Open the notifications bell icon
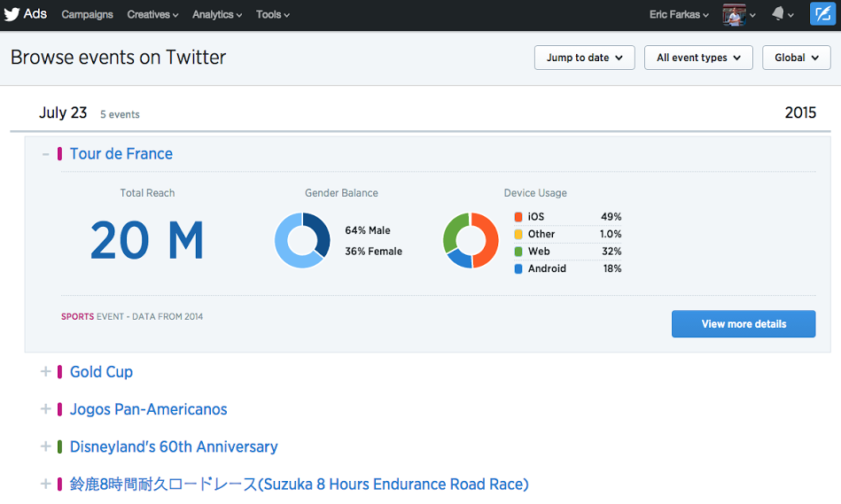The height and width of the screenshot is (504, 841). point(778,14)
